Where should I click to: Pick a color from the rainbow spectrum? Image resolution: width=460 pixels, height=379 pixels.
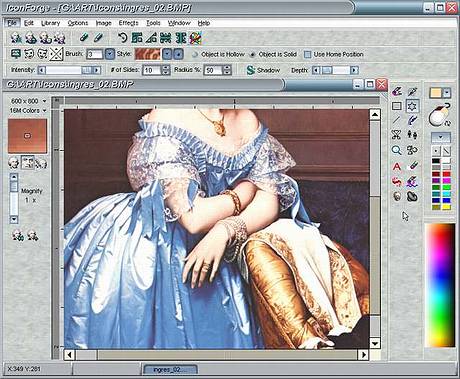pos(440,285)
